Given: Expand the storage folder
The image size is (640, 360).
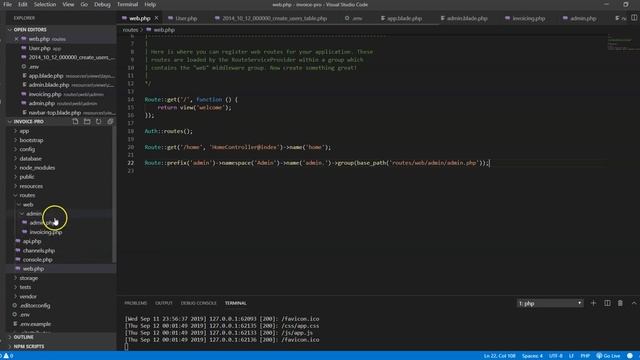Looking at the screenshot, I should coord(28,278).
